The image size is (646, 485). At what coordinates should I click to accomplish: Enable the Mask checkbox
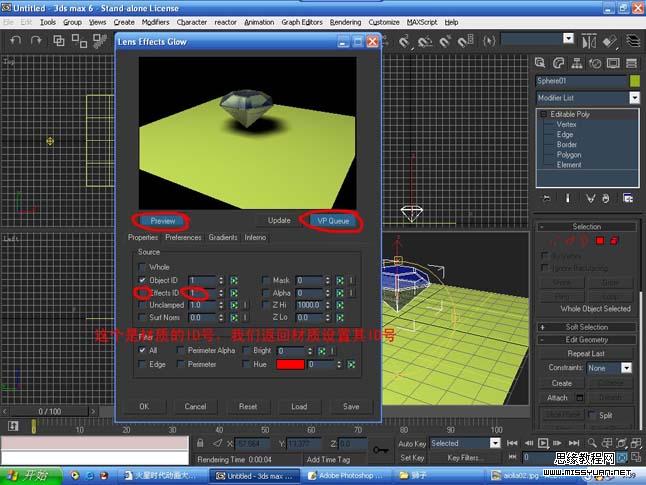[266, 281]
